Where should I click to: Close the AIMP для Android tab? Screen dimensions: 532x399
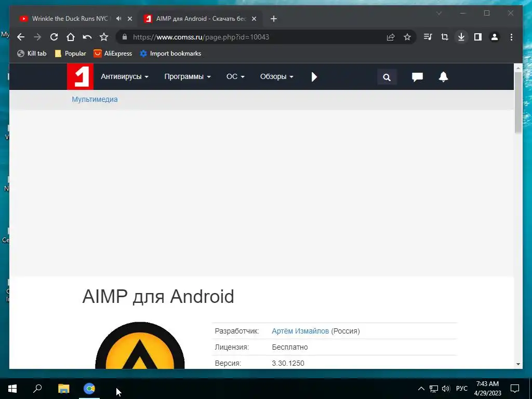[254, 19]
